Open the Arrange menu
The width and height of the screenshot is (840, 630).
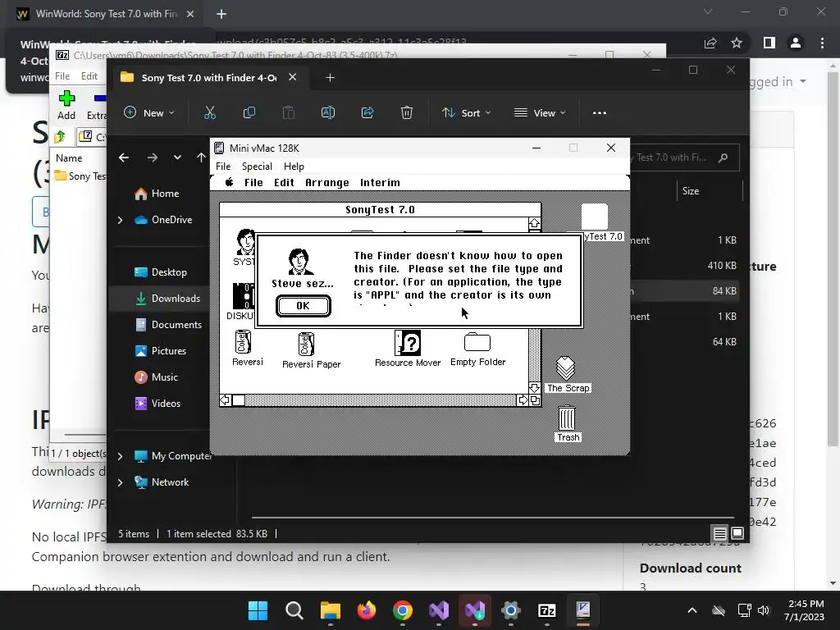[x=326, y=183]
